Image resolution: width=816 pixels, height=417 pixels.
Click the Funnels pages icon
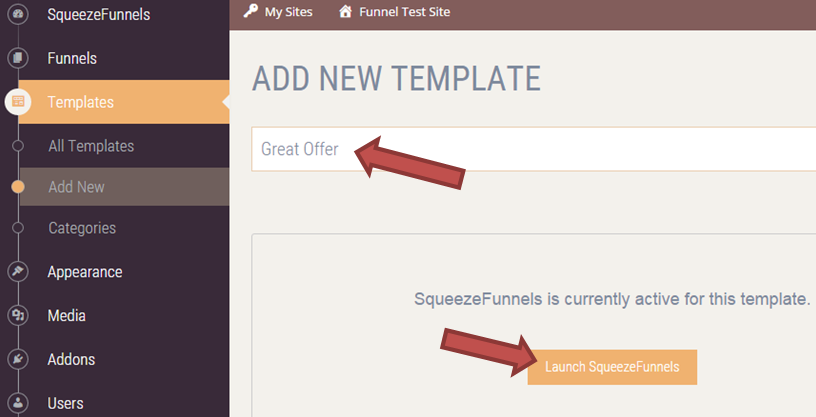(18, 58)
